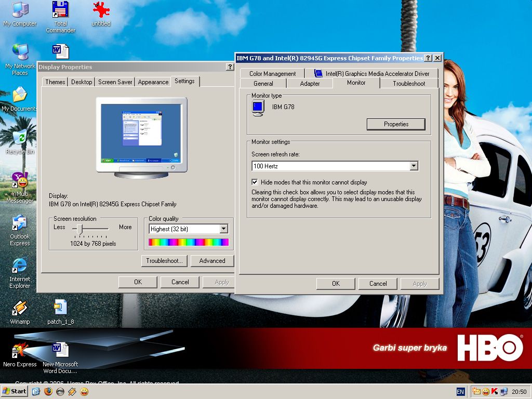Open the Screen refresh rate dropdown
The width and height of the screenshot is (532, 399).
(414, 166)
